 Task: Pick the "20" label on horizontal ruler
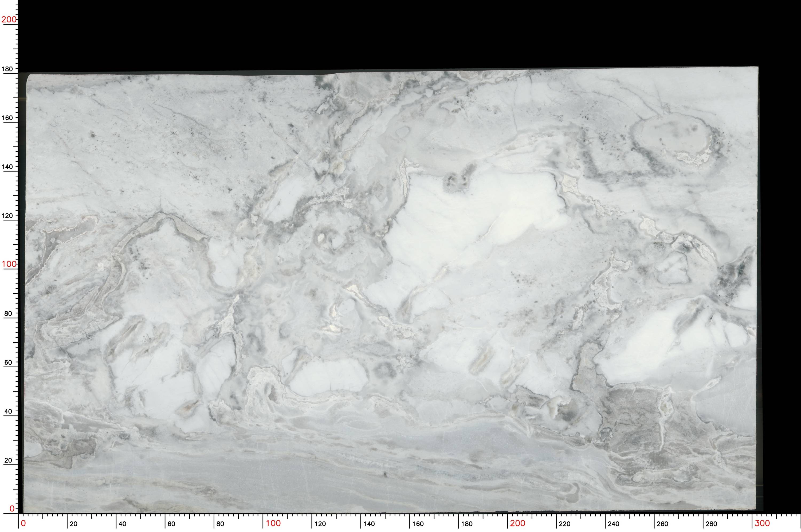click(x=74, y=524)
